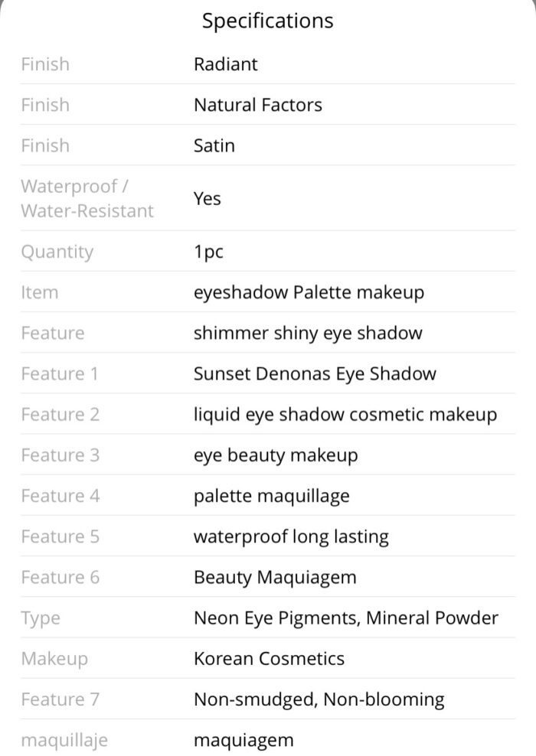This screenshot has height=756, width=536.
Task: Select palette maquillage value
Action: click(x=272, y=496)
